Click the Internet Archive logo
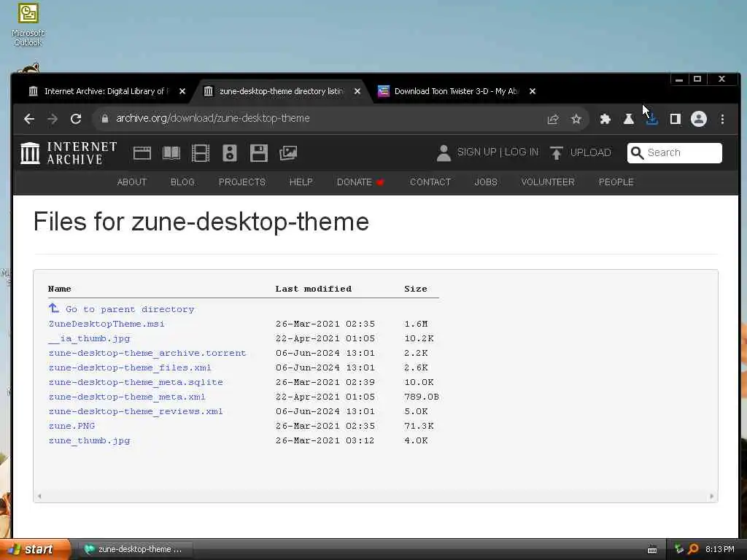The image size is (747, 560). pyautogui.click(x=69, y=153)
